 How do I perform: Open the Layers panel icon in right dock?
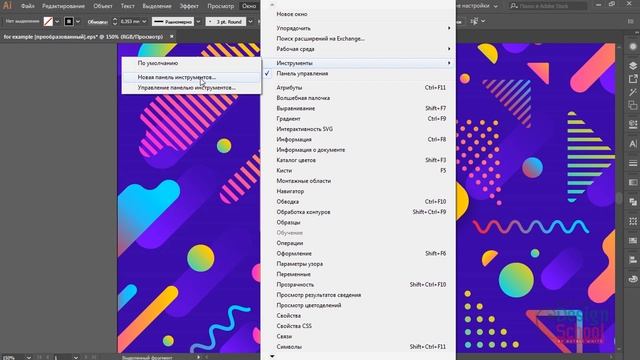[633, 66]
